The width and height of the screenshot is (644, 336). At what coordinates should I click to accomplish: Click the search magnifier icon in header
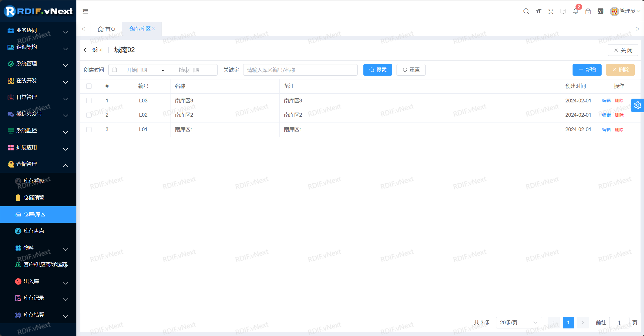click(x=526, y=11)
